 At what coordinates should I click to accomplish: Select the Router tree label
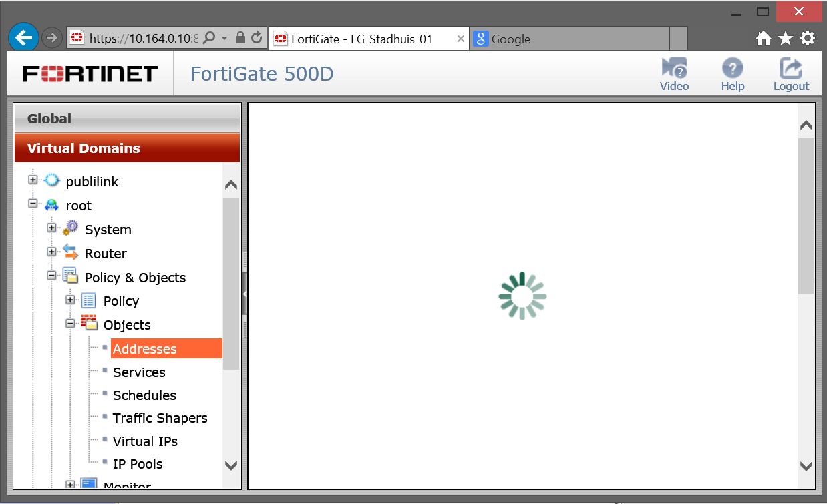coord(106,254)
